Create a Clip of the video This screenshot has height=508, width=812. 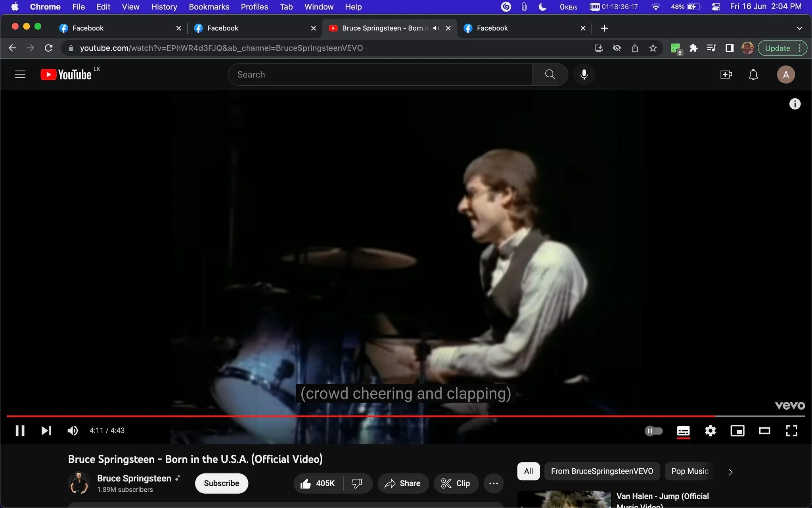tap(456, 483)
